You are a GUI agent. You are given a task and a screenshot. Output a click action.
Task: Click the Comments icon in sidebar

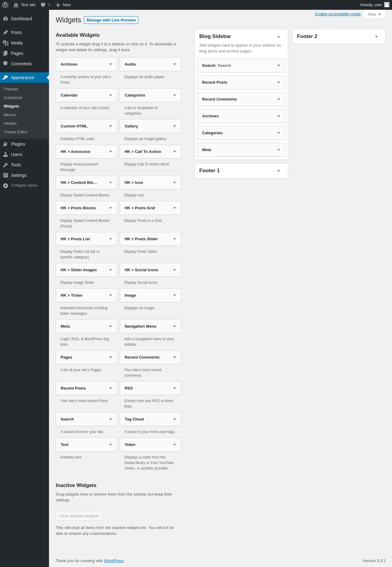(x=6, y=64)
